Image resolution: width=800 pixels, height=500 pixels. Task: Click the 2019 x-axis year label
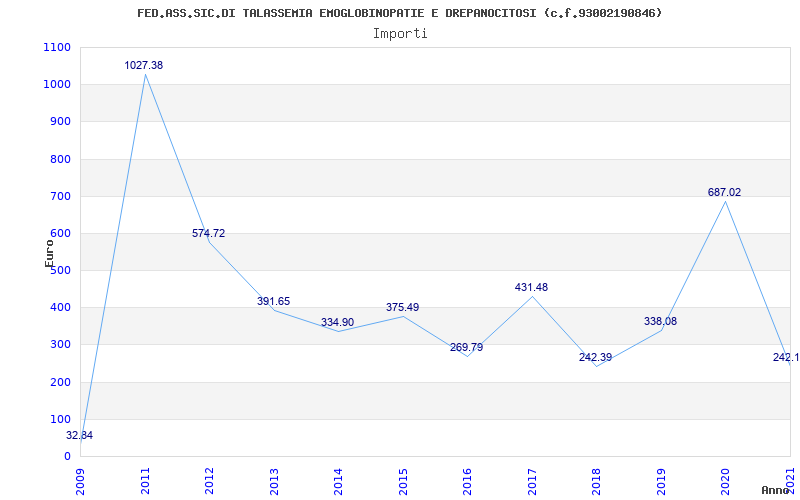661,482
